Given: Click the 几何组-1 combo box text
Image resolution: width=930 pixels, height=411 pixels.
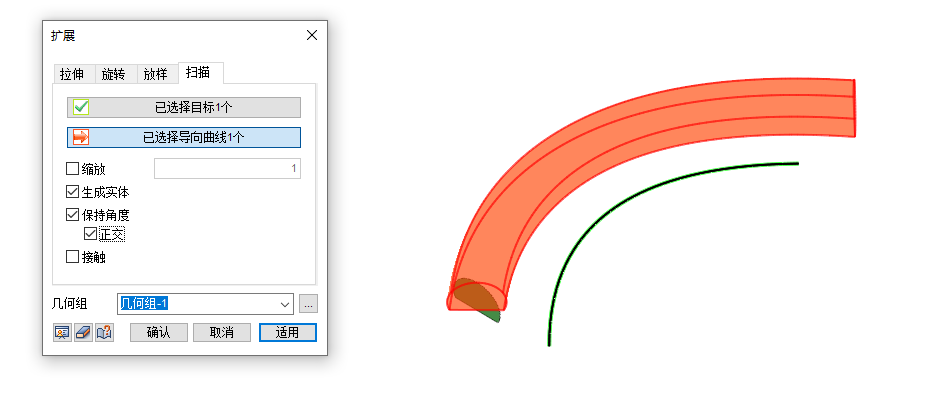Looking at the screenshot, I should (x=145, y=304).
